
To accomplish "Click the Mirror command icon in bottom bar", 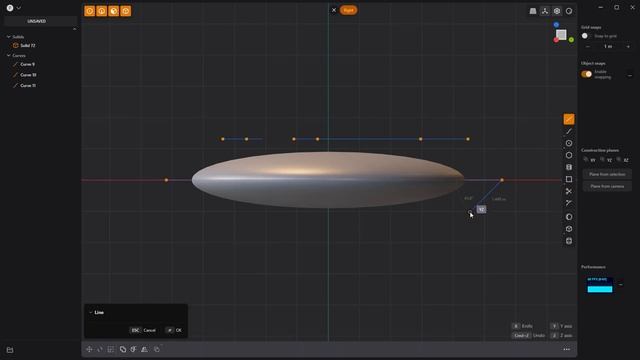I will (x=144, y=349).
